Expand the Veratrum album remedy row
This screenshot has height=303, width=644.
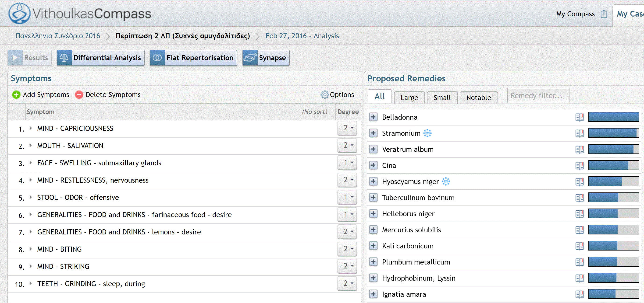click(x=373, y=149)
